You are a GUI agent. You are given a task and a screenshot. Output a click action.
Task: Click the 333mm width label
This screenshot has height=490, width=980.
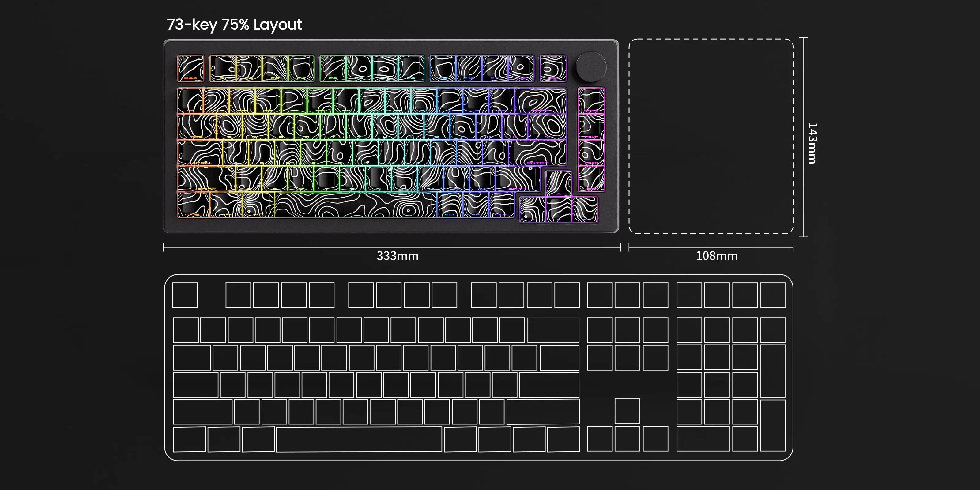click(397, 256)
